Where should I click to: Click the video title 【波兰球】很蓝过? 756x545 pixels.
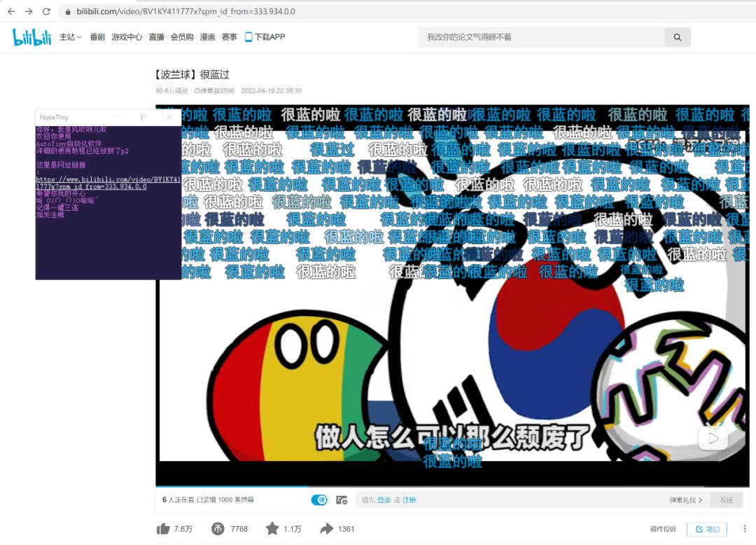click(191, 74)
